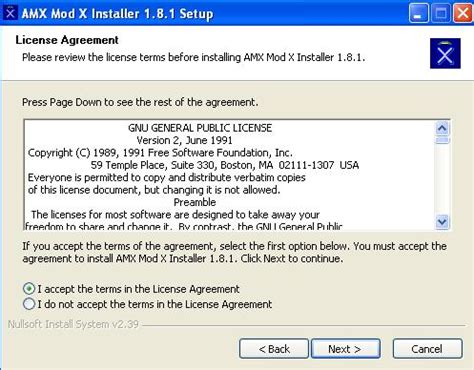Click the AMX Mod X title bar icon
This screenshot has width=474, height=370.
pyautogui.click(x=10, y=13)
